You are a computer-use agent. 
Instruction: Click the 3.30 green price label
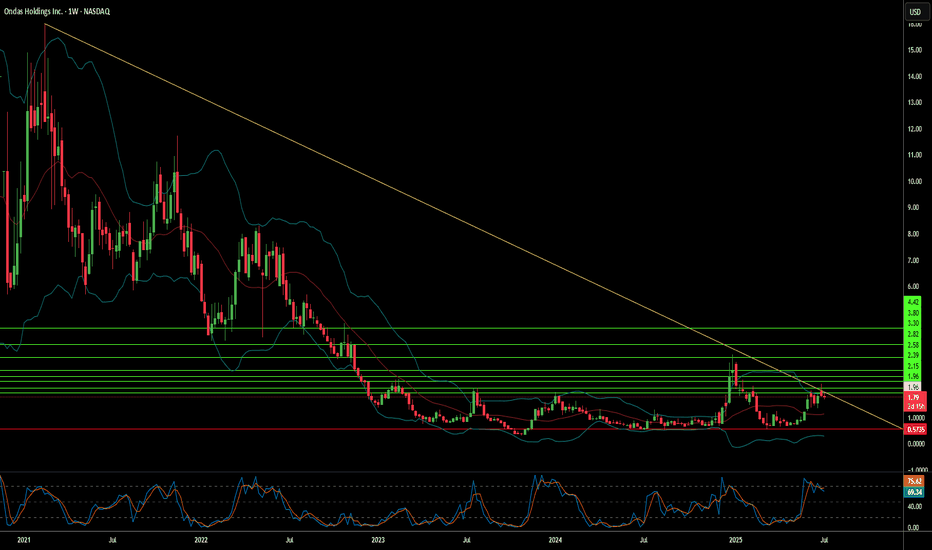[x=914, y=323]
